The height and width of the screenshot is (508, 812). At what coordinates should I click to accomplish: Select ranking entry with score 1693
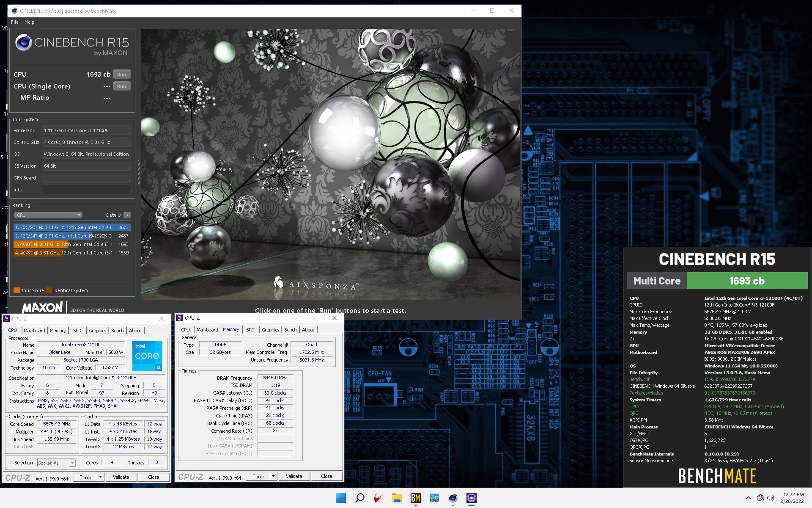tap(72, 244)
